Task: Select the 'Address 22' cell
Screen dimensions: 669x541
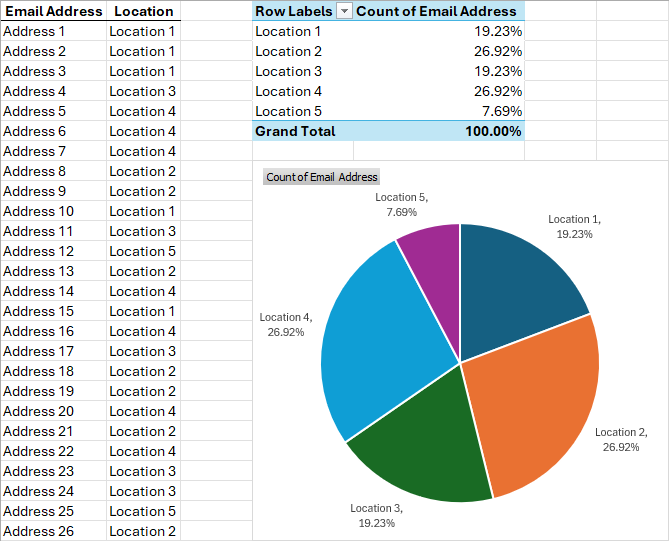Action: click(53, 451)
